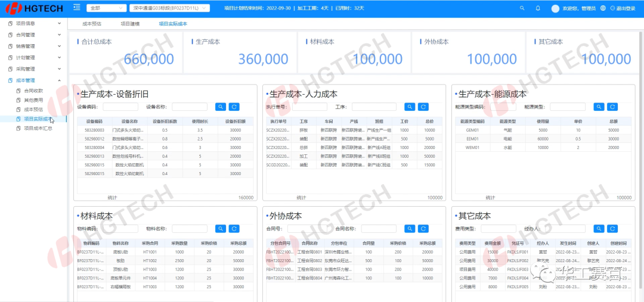Open the project selector 深中通道G03标段 dropdown
The width and height of the screenshot is (644, 302).
pos(169,8)
